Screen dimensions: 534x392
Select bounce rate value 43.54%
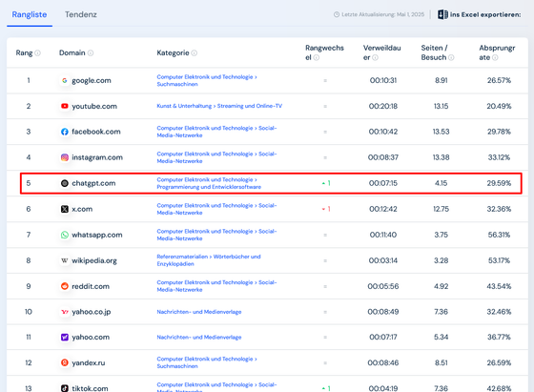499,286
